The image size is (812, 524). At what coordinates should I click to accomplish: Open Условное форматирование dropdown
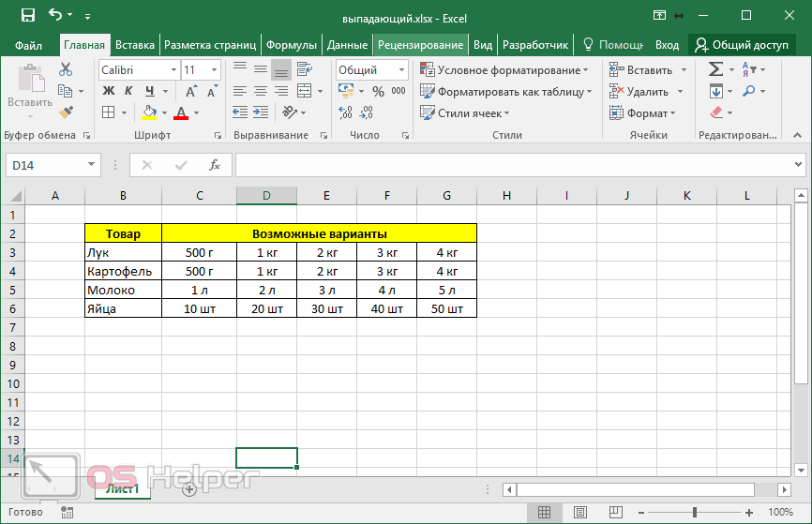(504, 70)
